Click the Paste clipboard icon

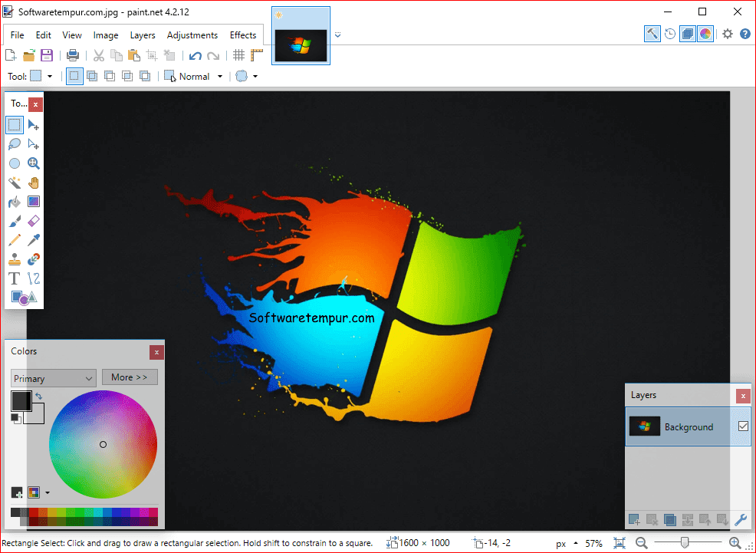134,55
